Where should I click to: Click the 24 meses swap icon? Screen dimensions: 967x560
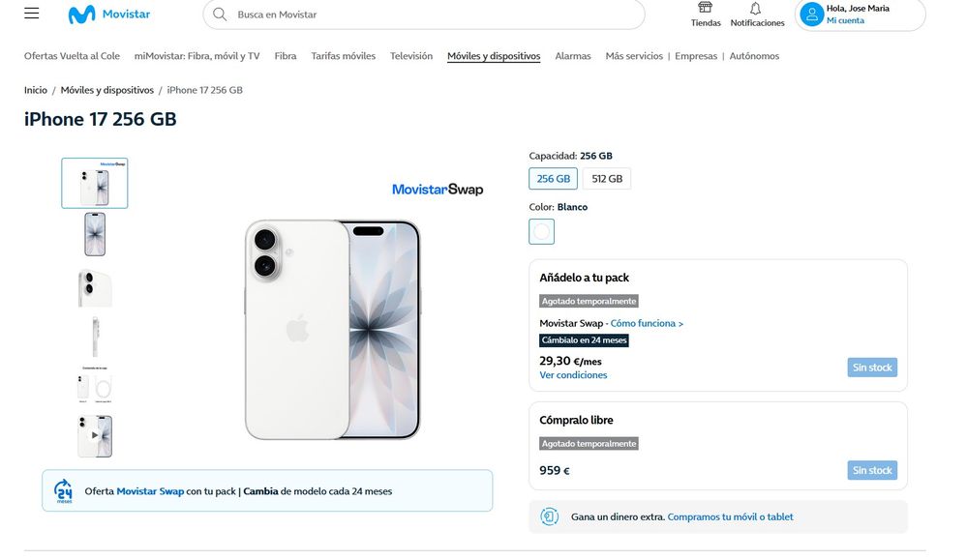tap(64, 490)
